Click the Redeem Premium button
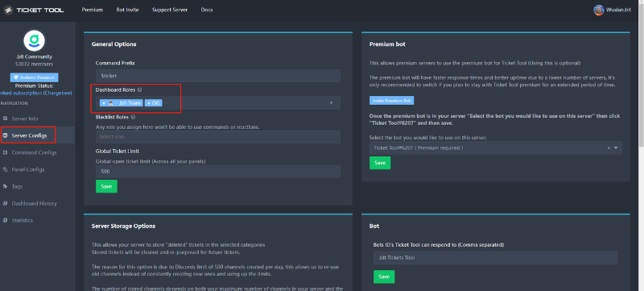The image size is (644, 291). 34,77
